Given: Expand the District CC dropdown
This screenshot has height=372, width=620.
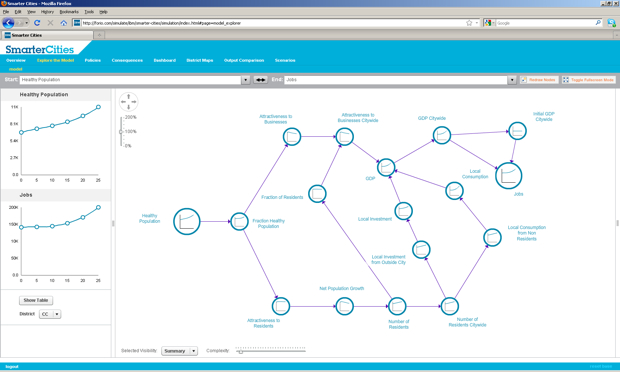Looking at the screenshot, I should 50,314.
